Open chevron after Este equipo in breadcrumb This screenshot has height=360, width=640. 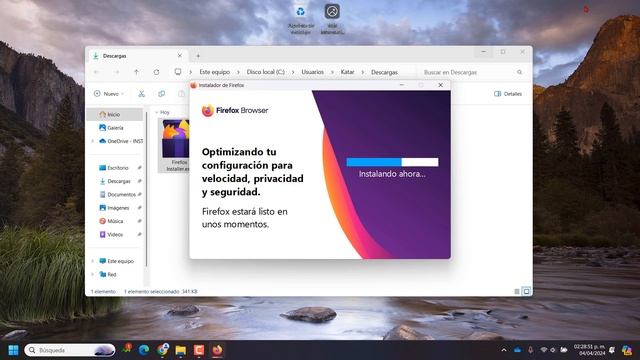[238, 72]
